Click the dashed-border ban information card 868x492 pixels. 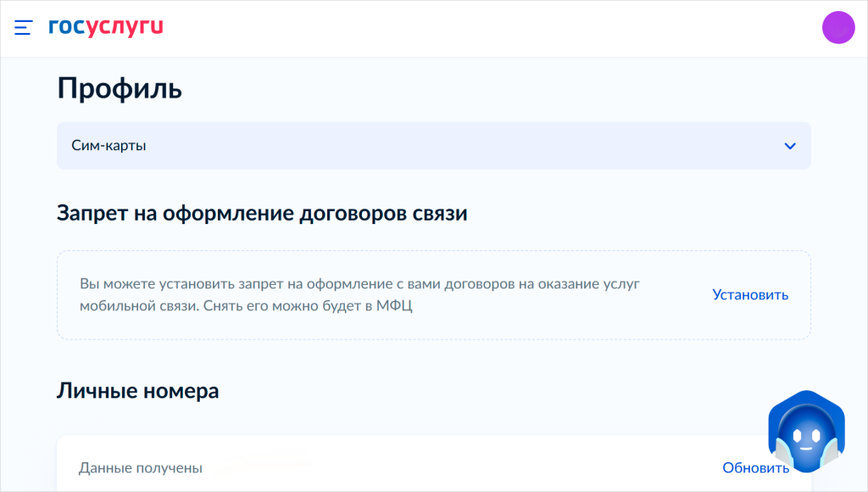coord(433,294)
